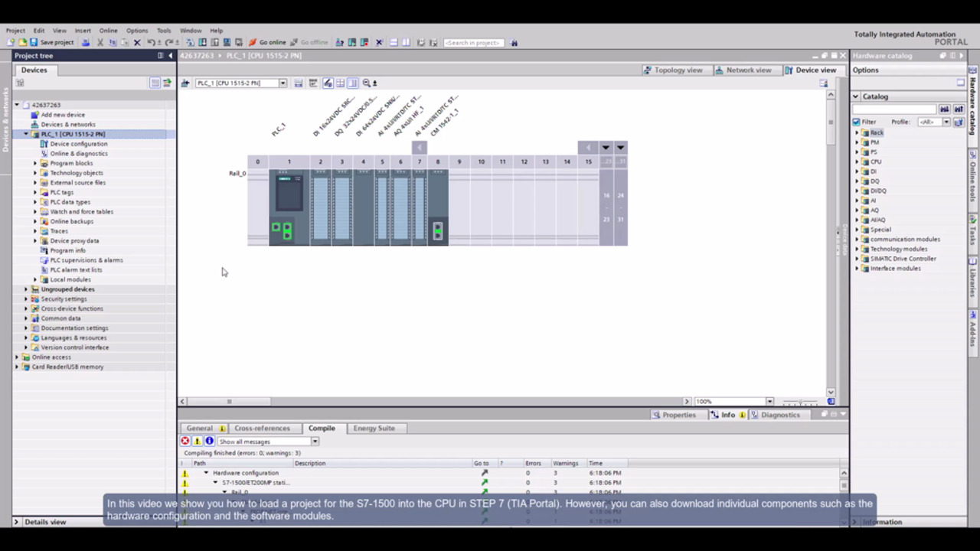980x551 pixels.
Task: Open the Online menu
Action: [x=108, y=31]
